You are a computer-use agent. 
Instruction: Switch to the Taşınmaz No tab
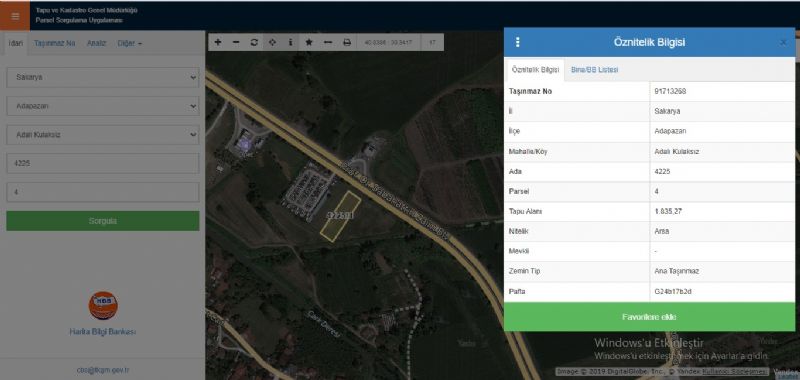pos(55,43)
